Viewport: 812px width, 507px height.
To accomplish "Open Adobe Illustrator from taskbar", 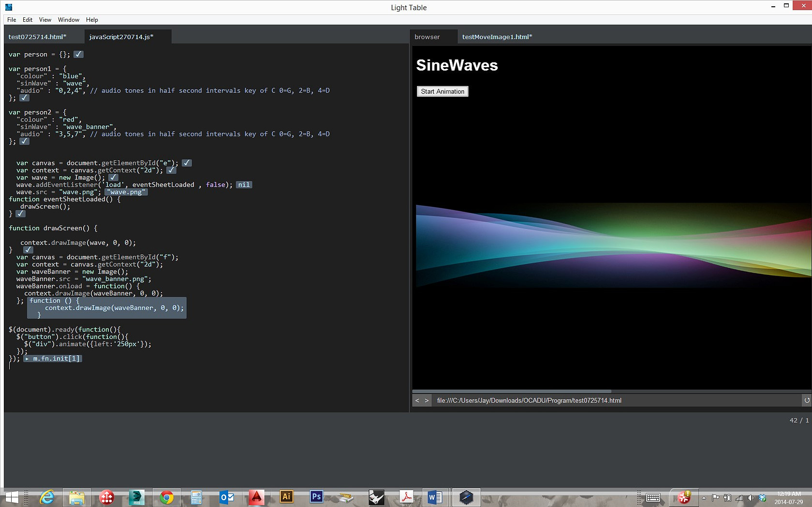I will pyautogui.click(x=286, y=497).
